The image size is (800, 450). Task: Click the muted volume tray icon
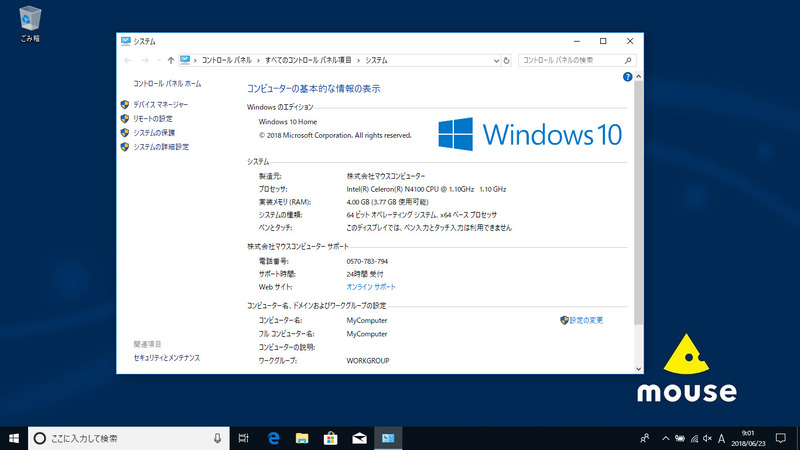click(x=707, y=438)
